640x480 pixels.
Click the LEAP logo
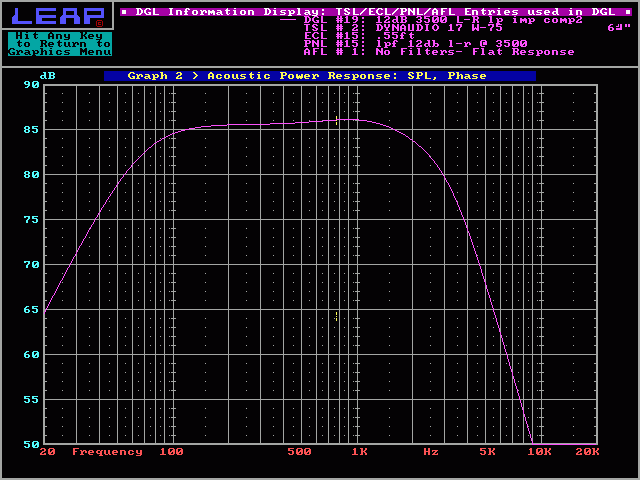(58, 16)
